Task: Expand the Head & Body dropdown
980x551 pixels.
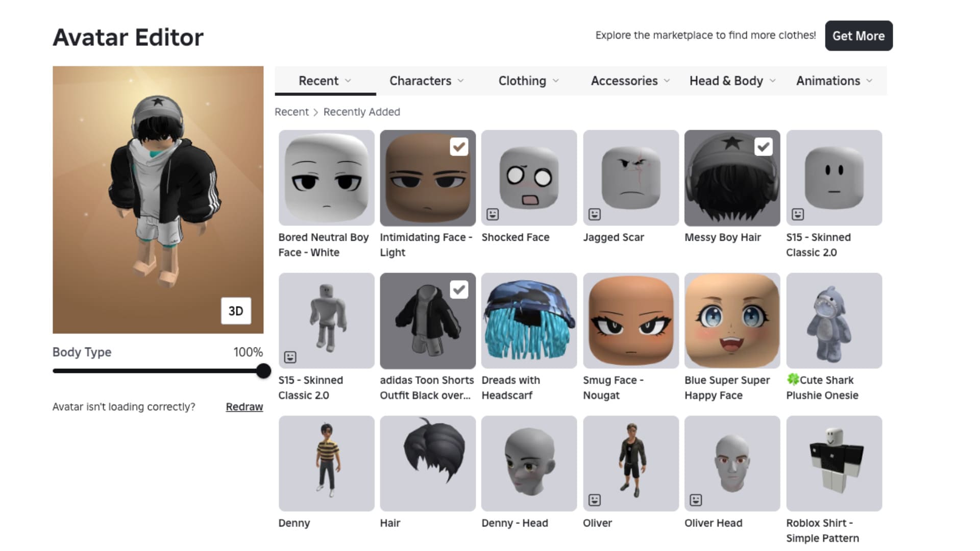Action: 731,81
